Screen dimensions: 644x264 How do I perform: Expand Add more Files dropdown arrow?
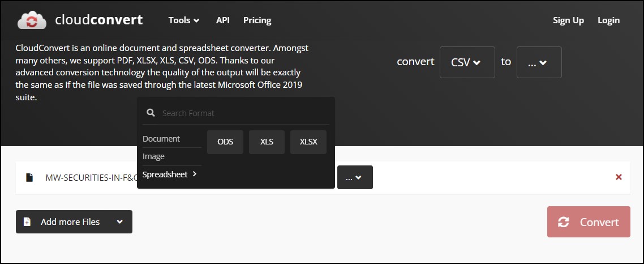pos(119,222)
